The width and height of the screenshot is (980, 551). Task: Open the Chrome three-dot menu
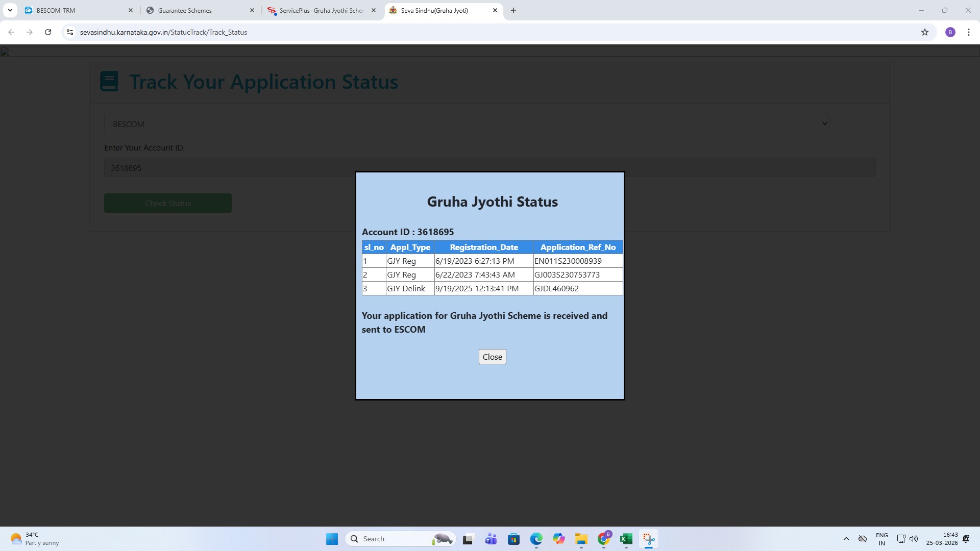click(968, 32)
